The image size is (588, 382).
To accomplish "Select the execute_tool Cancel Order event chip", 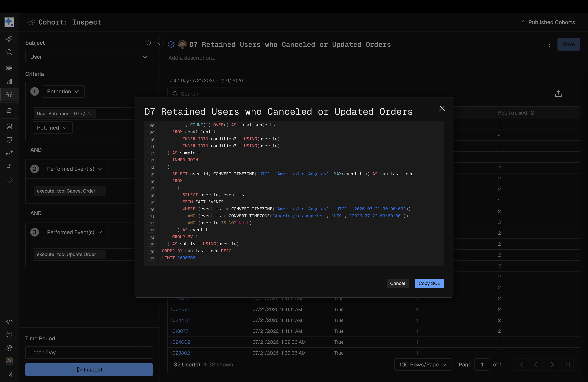I will coord(70,191).
